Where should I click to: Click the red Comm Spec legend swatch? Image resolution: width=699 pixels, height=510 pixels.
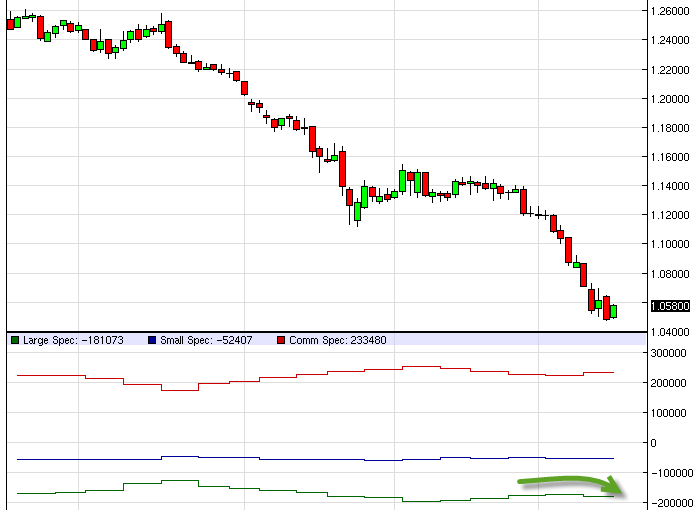281,340
